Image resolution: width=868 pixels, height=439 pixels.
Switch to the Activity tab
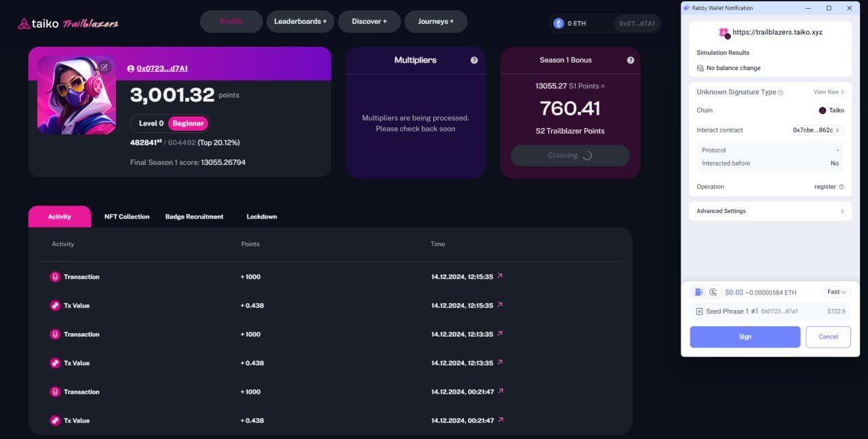click(60, 216)
